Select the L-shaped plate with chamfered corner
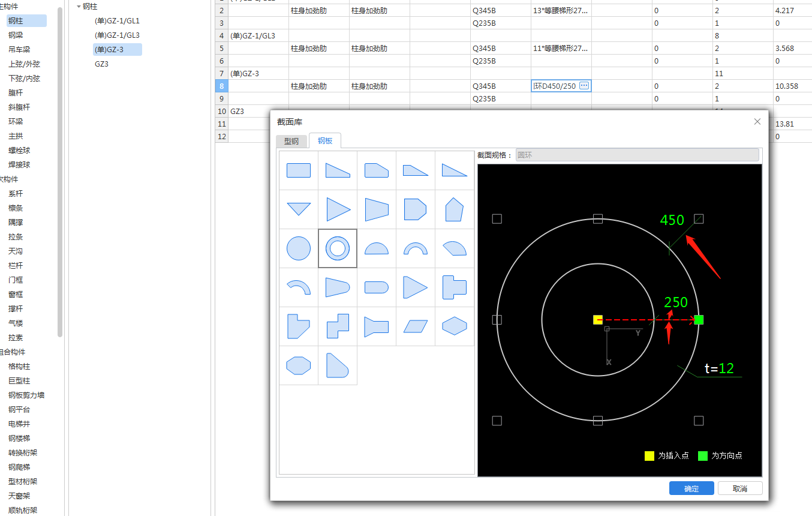 (x=299, y=326)
